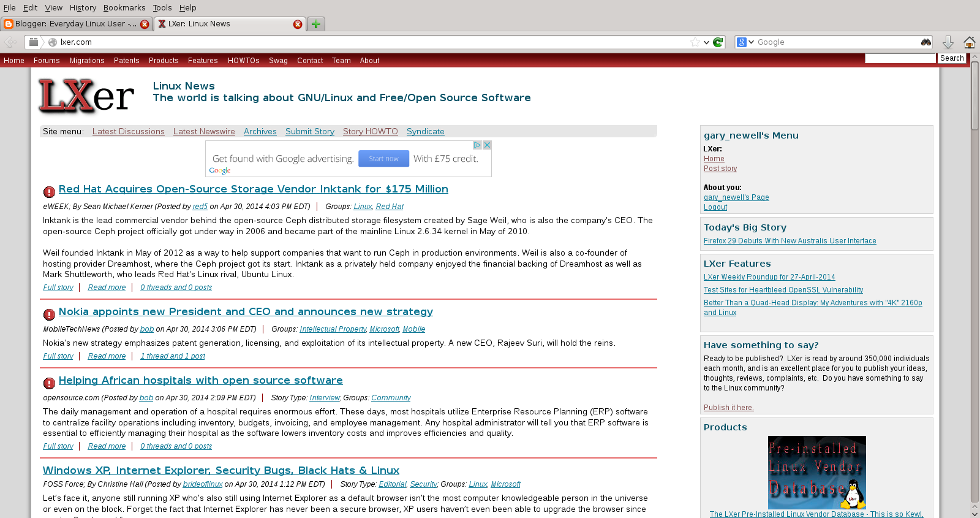The height and width of the screenshot is (518, 980).
Task: Open the Team page in the navigation bar
Action: tap(341, 61)
